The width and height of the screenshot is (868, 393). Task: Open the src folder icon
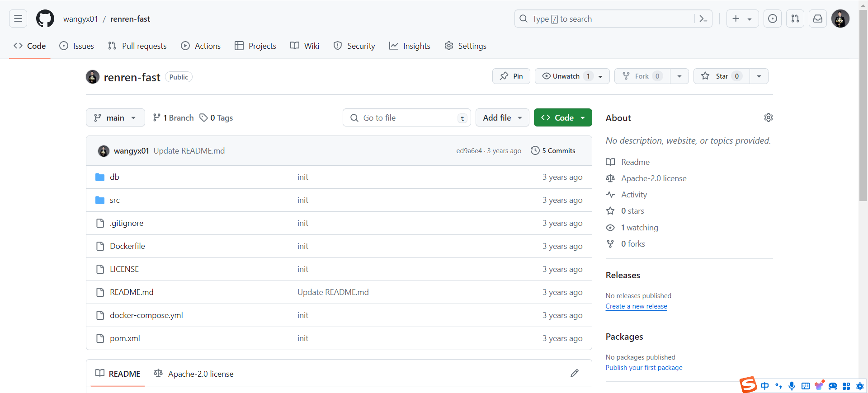(x=100, y=200)
